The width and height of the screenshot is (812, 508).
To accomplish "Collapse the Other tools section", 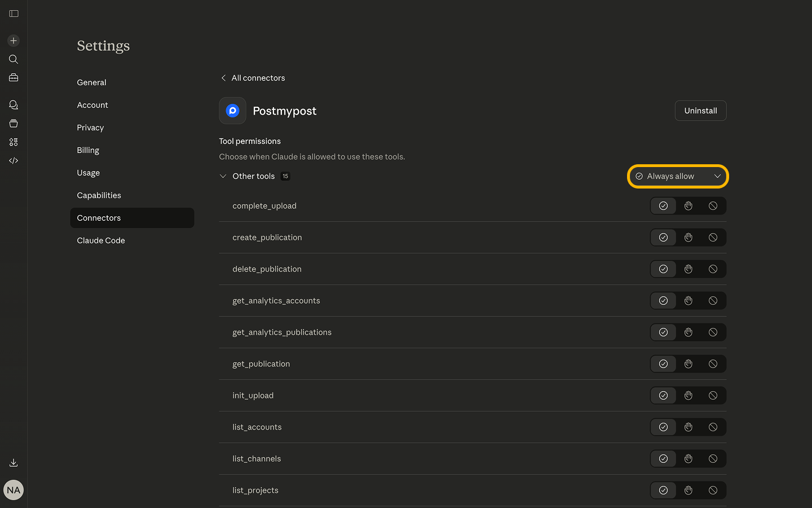I will 223,176.
